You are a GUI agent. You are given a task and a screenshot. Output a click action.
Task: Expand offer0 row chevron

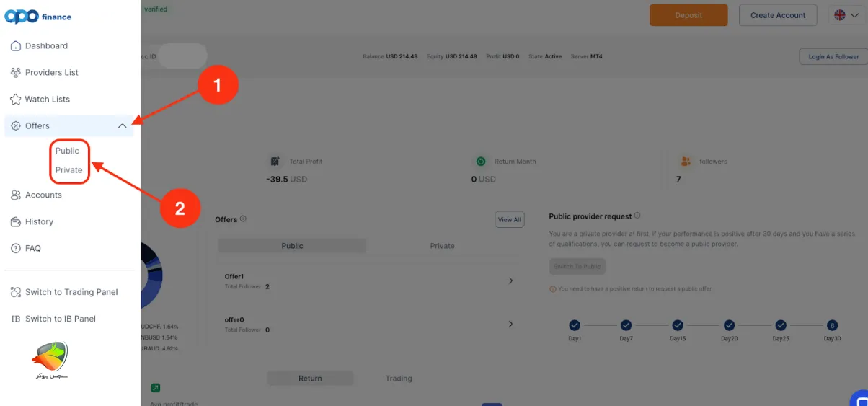[510, 324]
